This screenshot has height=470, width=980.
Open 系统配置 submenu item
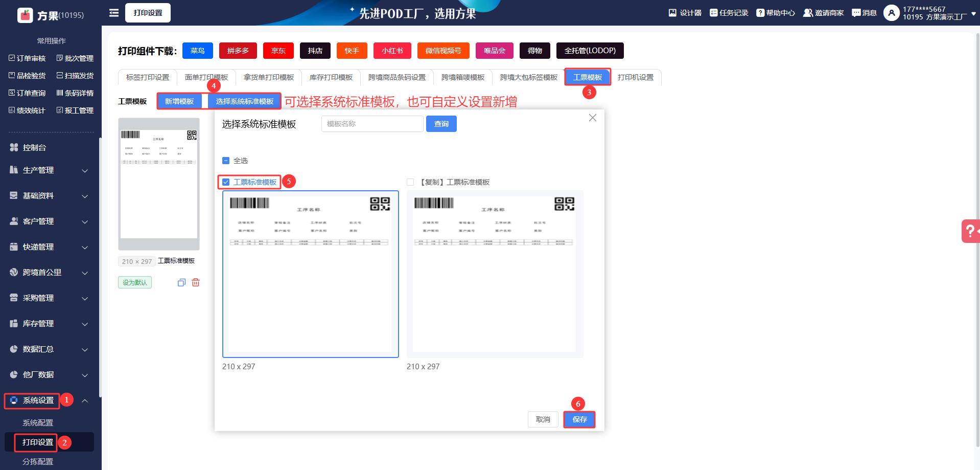pyautogui.click(x=38, y=423)
